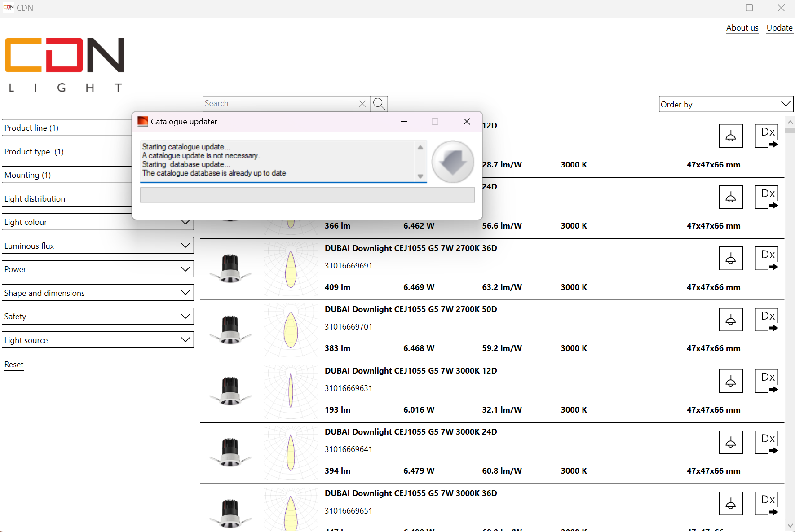This screenshot has height=532, width=795.
Task: Close the Catalogue updater dialog
Action: click(x=467, y=122)
